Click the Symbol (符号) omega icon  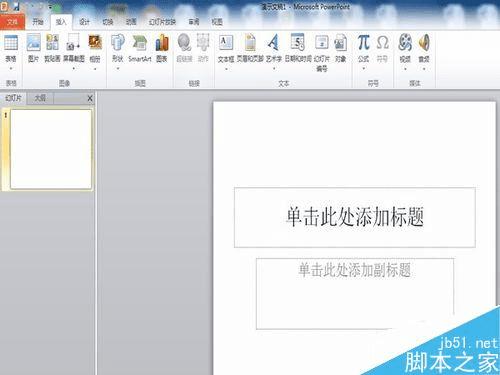click(382, 43)
